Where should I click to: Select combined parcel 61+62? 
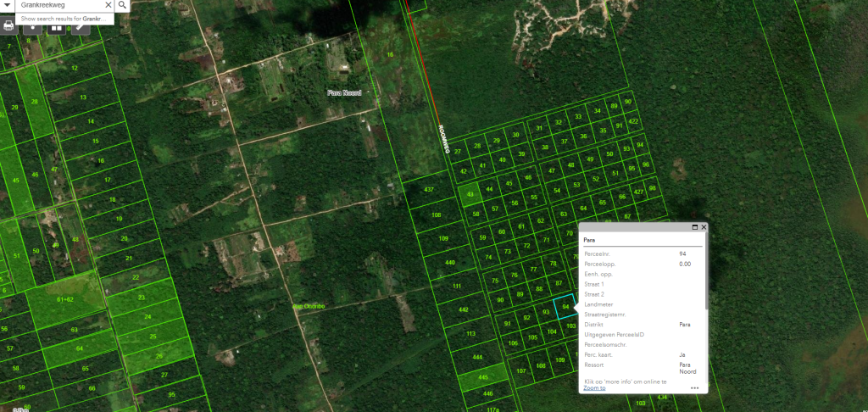tap(65, 299)
